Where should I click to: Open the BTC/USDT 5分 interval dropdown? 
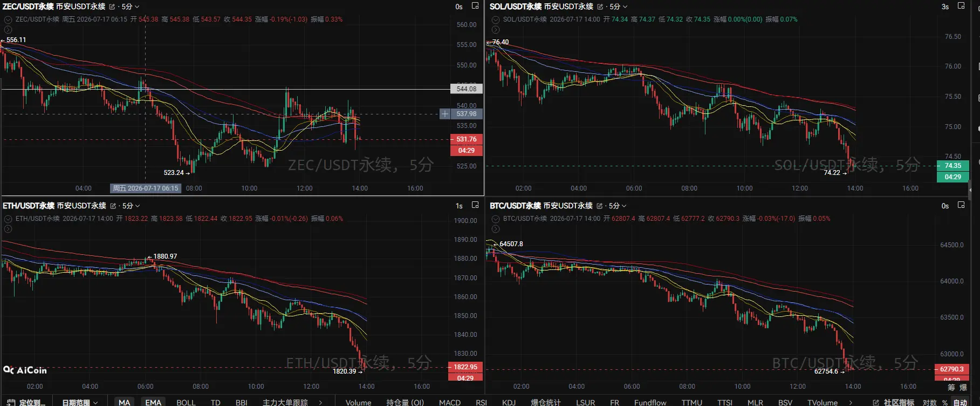618,206
